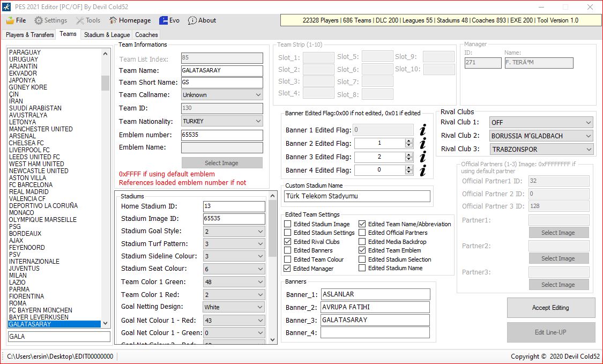
Task: Open the Team Color 1 Green dropdown
Action: [234, 281]
